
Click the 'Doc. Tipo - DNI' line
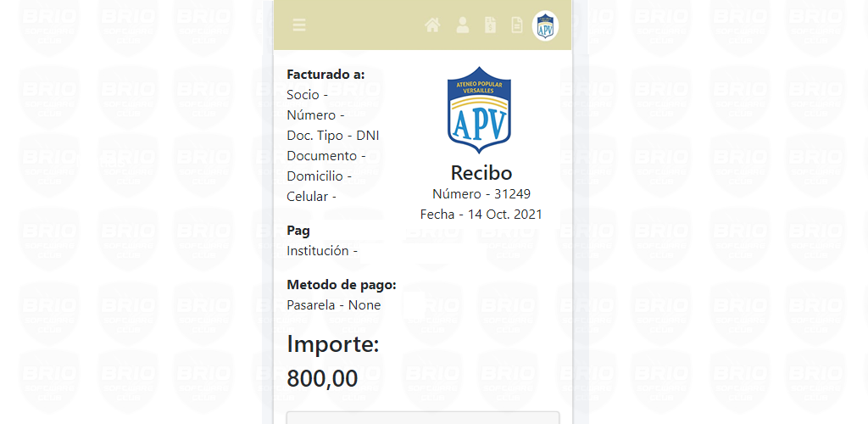click(x=332, y=136)
